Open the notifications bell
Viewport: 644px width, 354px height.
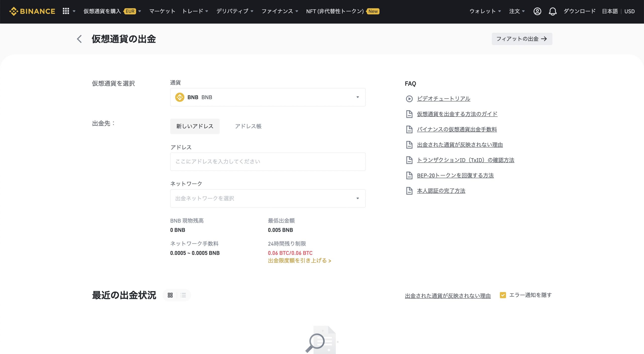tap(552, 11)
